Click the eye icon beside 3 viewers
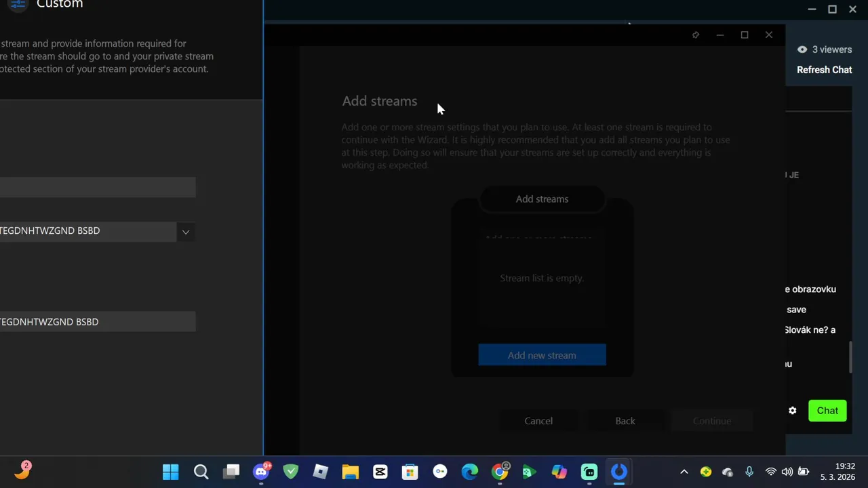This screenshot has width=868, height=488. pyautogui.click(x=802, y=49)
